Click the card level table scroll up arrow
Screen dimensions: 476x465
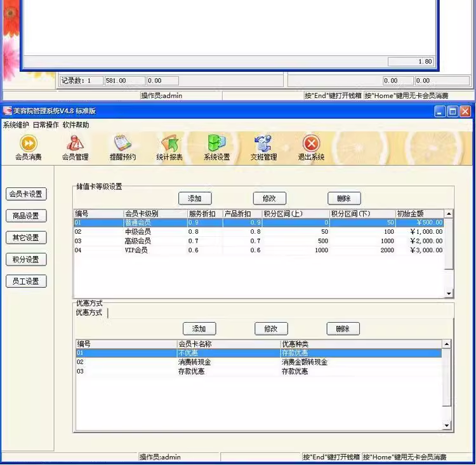point(449,214)
